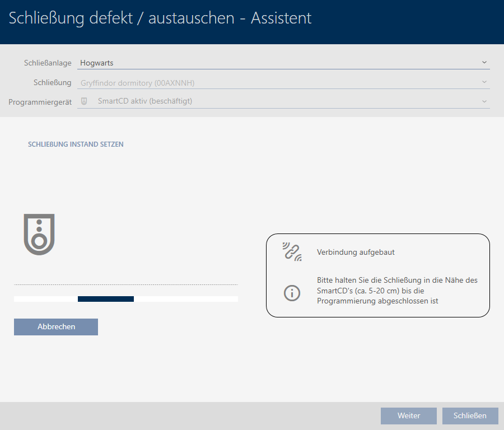Expand the Schließung dropdown arrow
Screen dimensions: 504x430
pos(484,82)
